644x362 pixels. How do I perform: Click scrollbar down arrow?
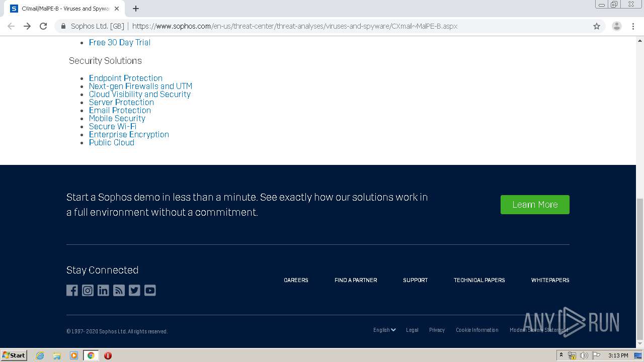click(640, 344)
